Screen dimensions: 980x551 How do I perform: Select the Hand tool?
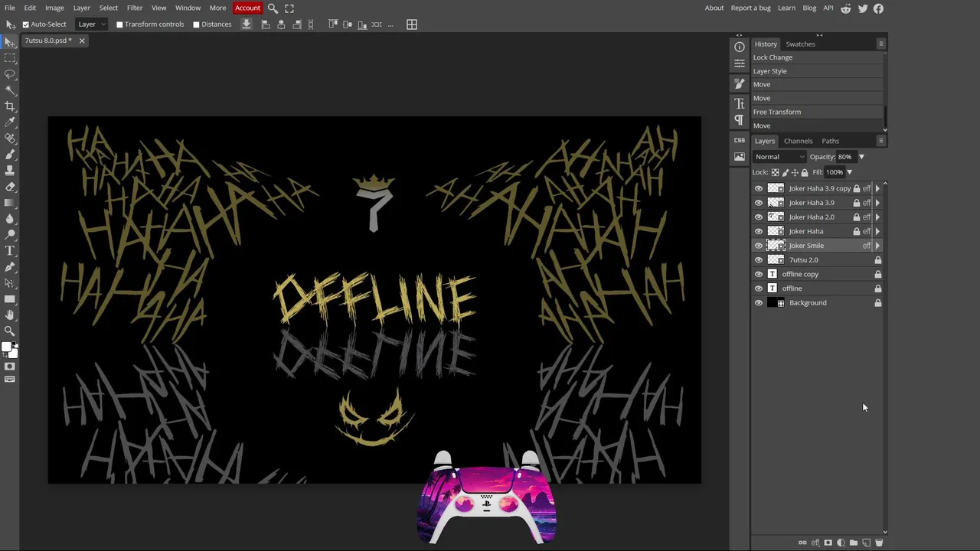[x=10, y=315]
